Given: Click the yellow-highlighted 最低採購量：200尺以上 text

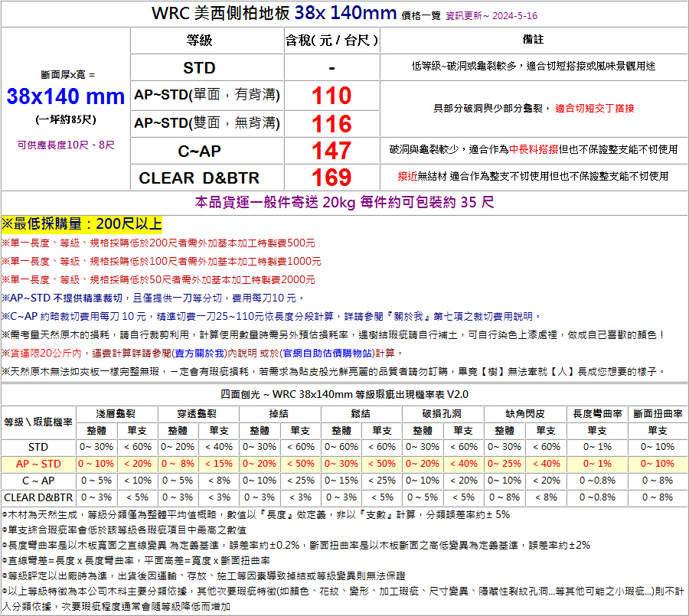Looking at the screenshot, I should coord(82,224).
